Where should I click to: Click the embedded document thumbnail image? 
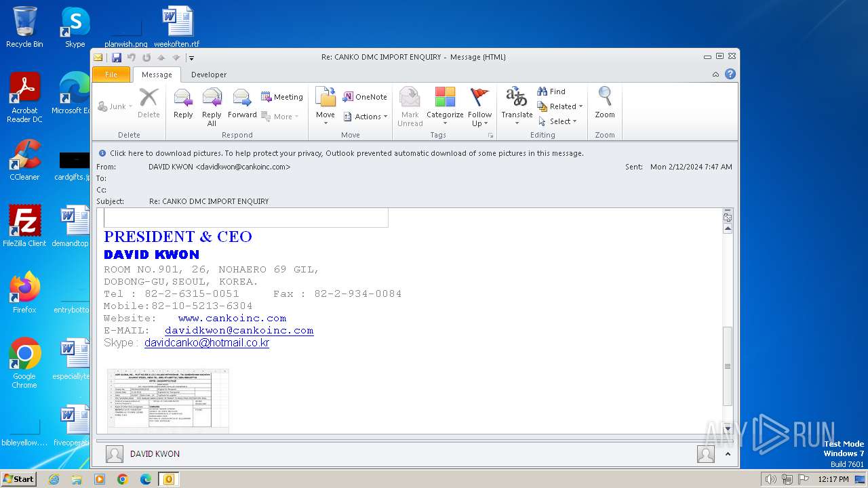[x=168, y=401]
